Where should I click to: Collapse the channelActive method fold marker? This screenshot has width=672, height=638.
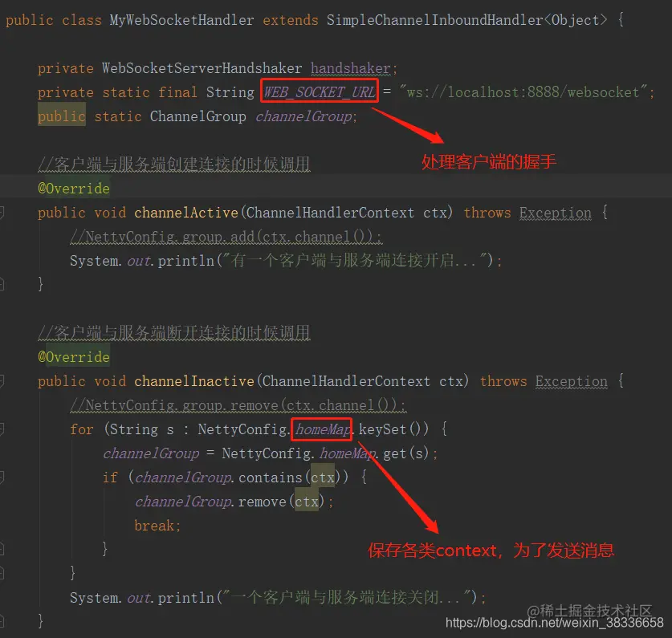point(2,212)
